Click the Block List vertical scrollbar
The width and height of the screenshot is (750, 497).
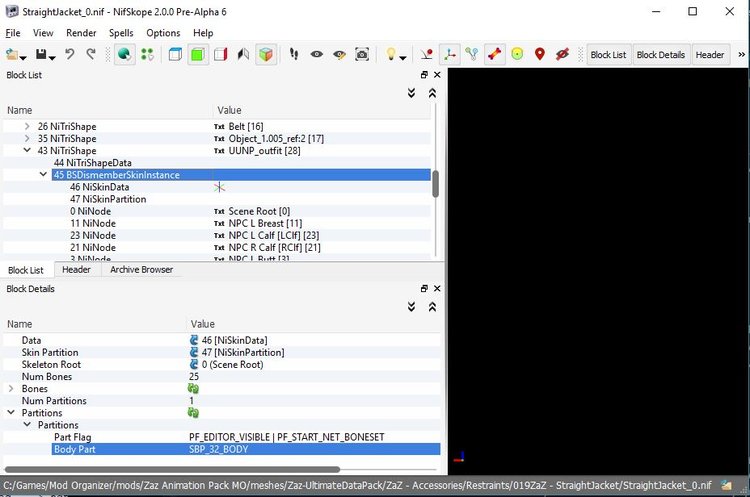point(435,184)
